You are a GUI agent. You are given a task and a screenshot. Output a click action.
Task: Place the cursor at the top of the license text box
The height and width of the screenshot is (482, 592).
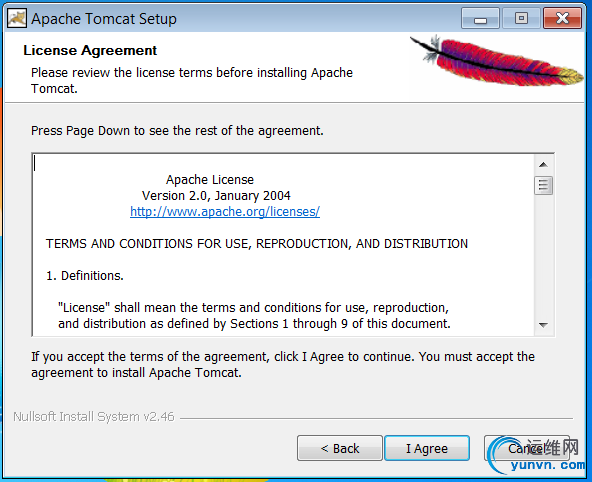coord(283,163)
